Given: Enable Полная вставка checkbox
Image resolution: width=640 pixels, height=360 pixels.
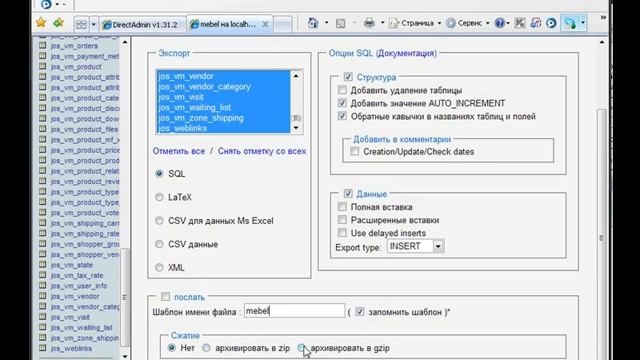Looking at the screenshot, I should (x=342, y=207).
